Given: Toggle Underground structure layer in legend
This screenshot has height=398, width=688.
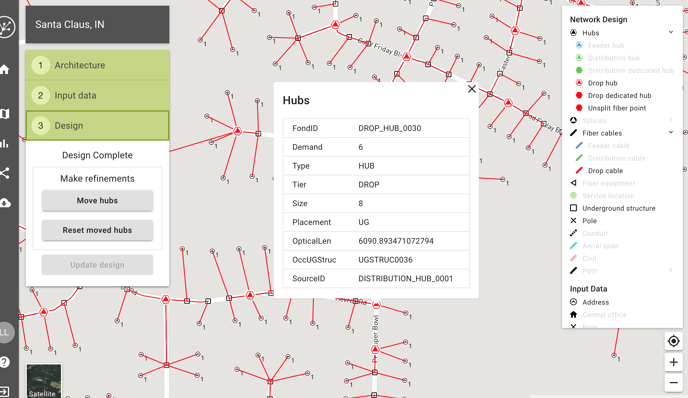Looking at the screenshot, I should click(x=619, y=208).
